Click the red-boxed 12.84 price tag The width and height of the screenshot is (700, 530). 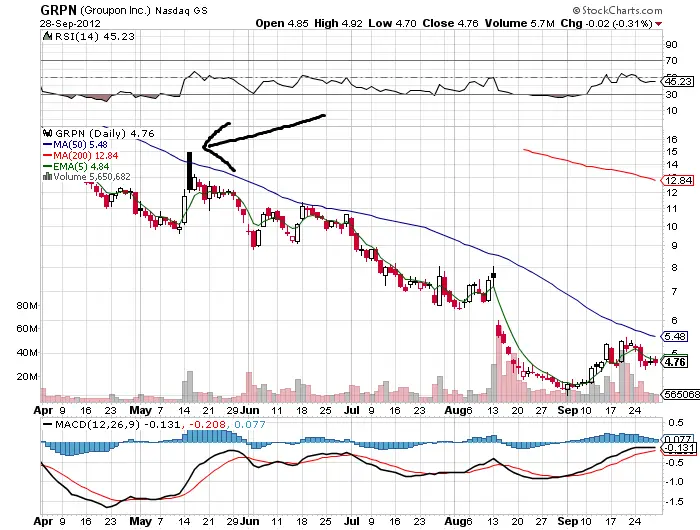click(x=678, y=180)
